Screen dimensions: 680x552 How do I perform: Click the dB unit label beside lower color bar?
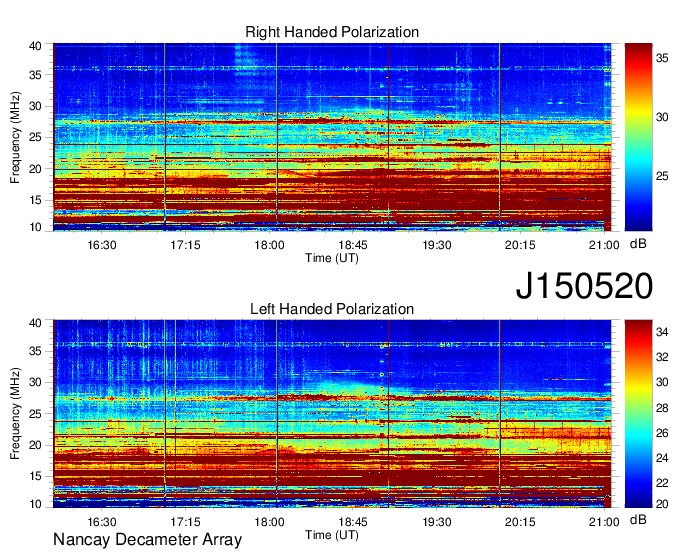click(x=638, y=519)
